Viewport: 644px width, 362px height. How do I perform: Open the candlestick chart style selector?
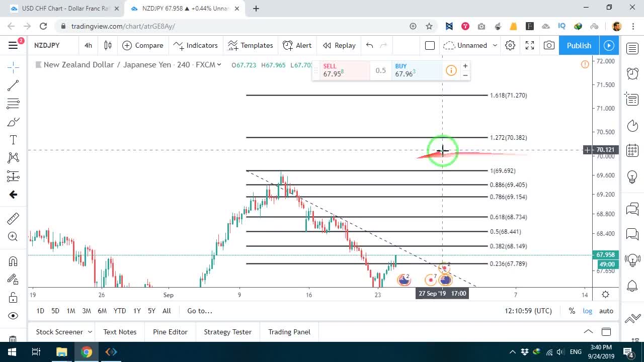108,45
